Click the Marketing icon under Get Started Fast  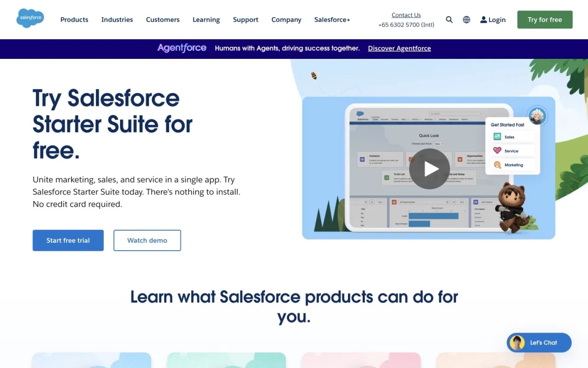(x=498, y=165)
